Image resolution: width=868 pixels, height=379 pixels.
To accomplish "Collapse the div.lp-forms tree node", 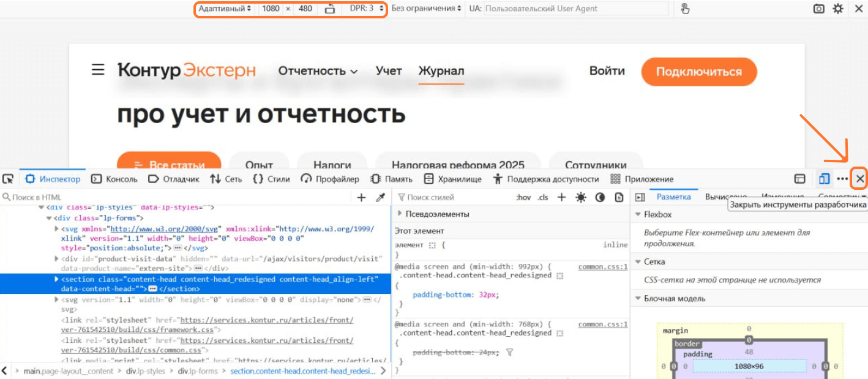I will pyautogui.click(x=49, y=218).
